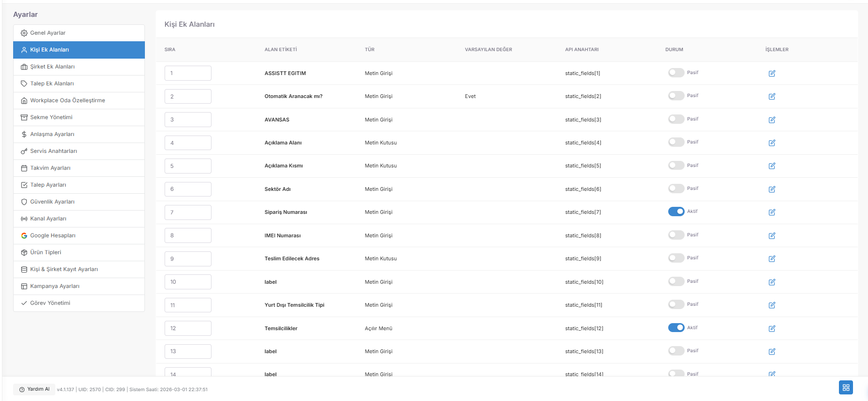Click order input for ASSISTT EGITIM
The height and width of the screenshot is (401, 868).
coord(188,73)
